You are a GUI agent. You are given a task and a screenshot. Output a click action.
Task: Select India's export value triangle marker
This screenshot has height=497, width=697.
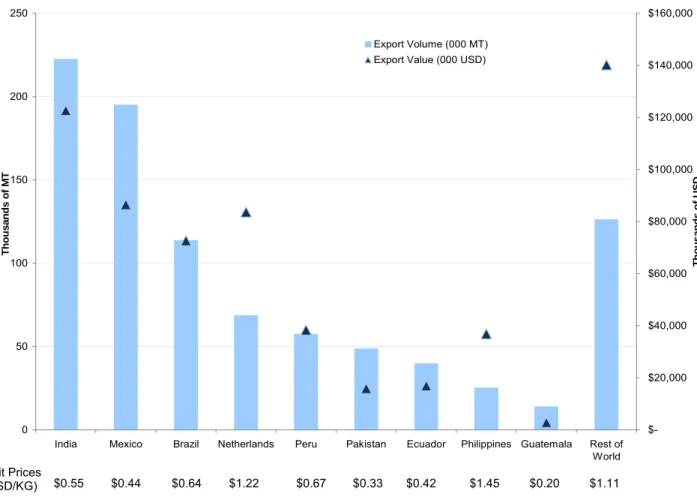pos(66,111)
